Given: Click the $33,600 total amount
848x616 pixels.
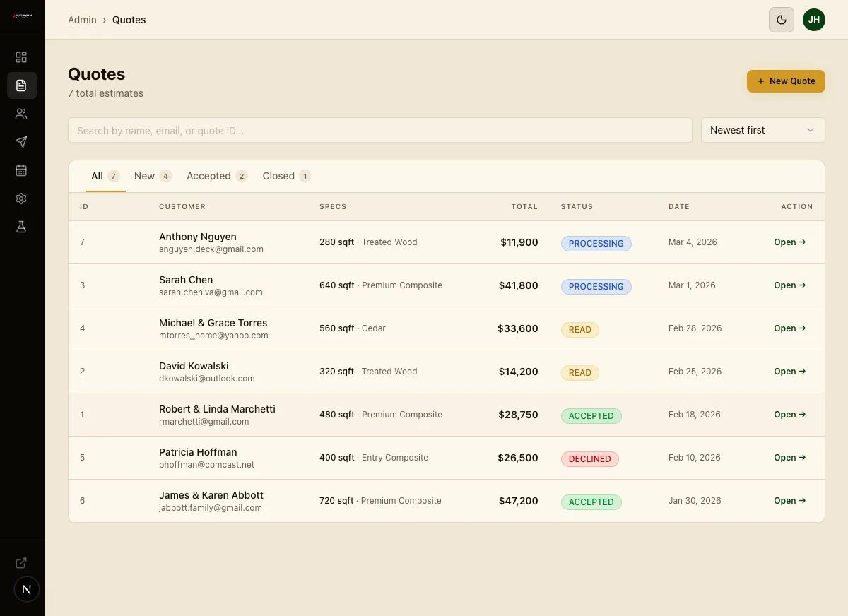Looking at the screenshot, I should click(518, 328).
